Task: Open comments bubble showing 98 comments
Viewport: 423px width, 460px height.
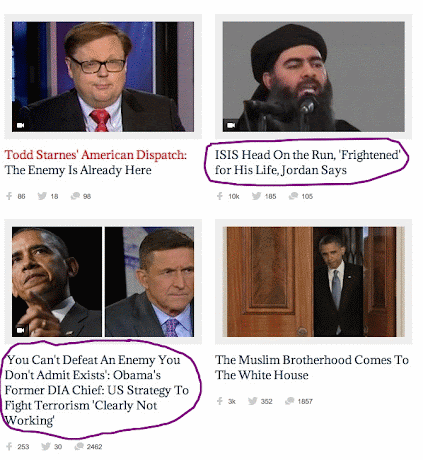Action: [75, 196]
